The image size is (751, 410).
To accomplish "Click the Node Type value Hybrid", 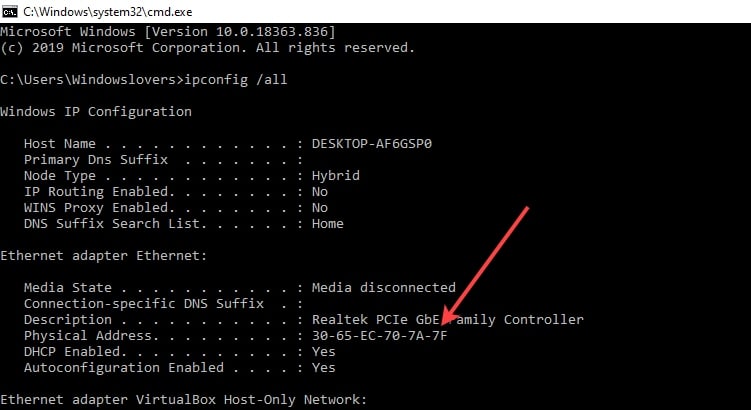I will (x=336, y=176).
